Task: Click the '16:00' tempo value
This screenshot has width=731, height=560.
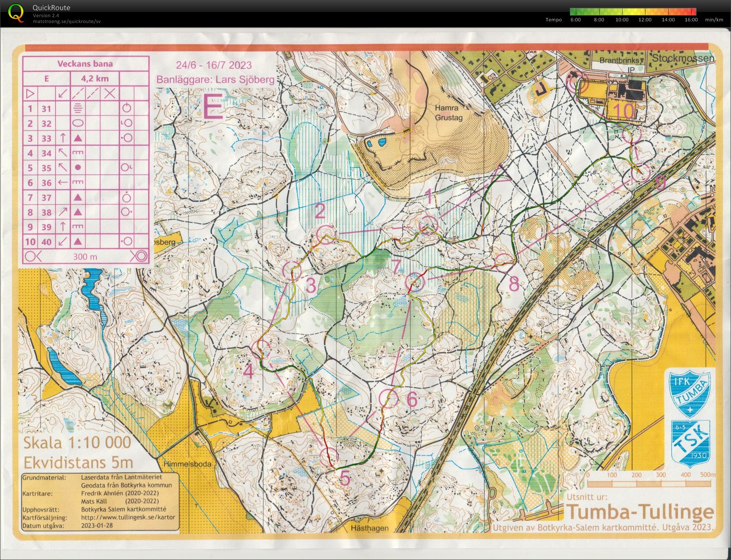Action: click(x=691, y=20)
